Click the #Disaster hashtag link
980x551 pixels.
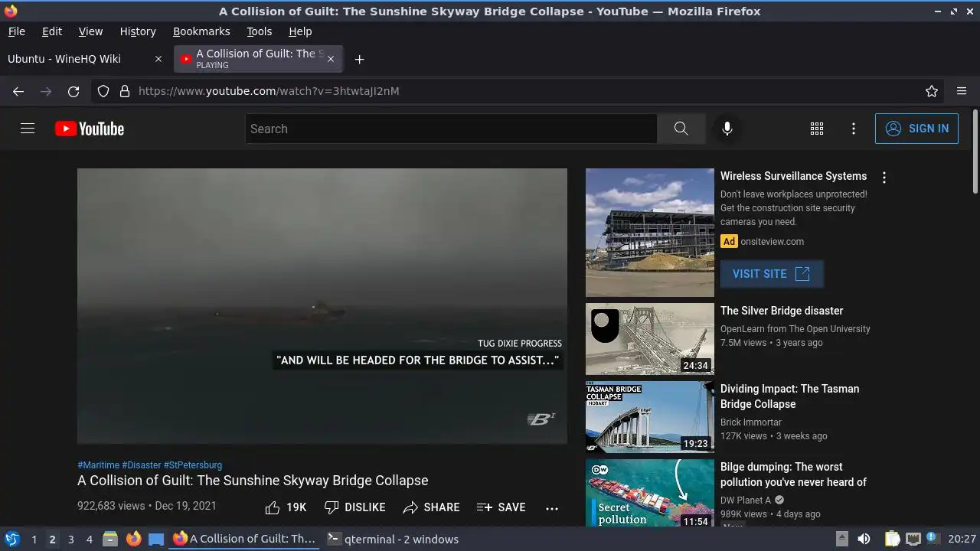142,465
